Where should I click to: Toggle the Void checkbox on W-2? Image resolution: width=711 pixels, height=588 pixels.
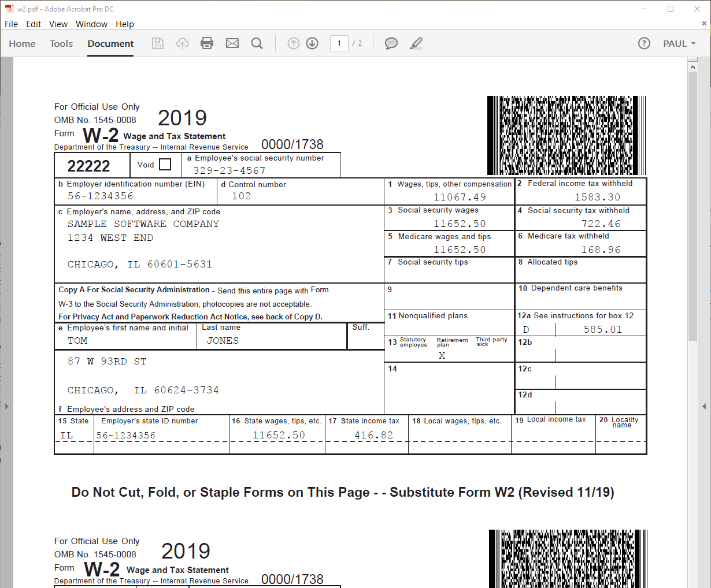[x=165, y=165]
